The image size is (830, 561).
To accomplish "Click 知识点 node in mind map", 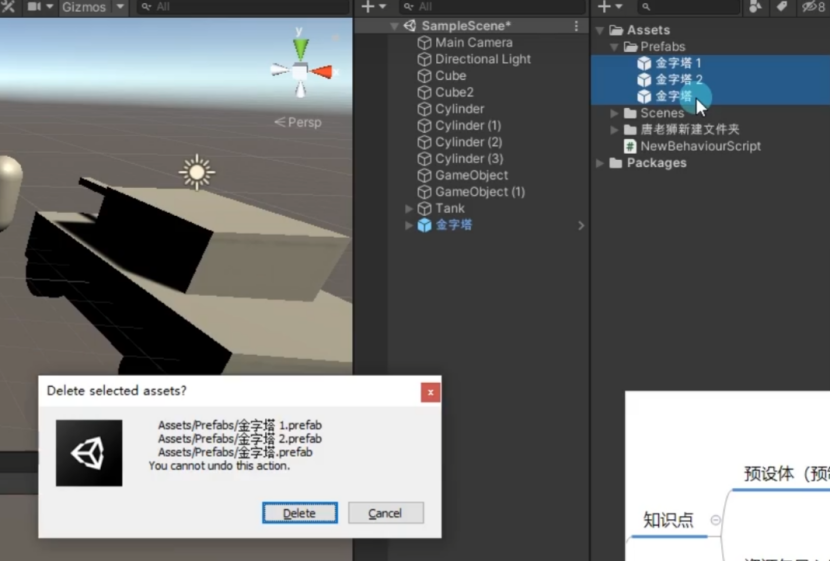I will pyautogui.click(x=668, y=520).
